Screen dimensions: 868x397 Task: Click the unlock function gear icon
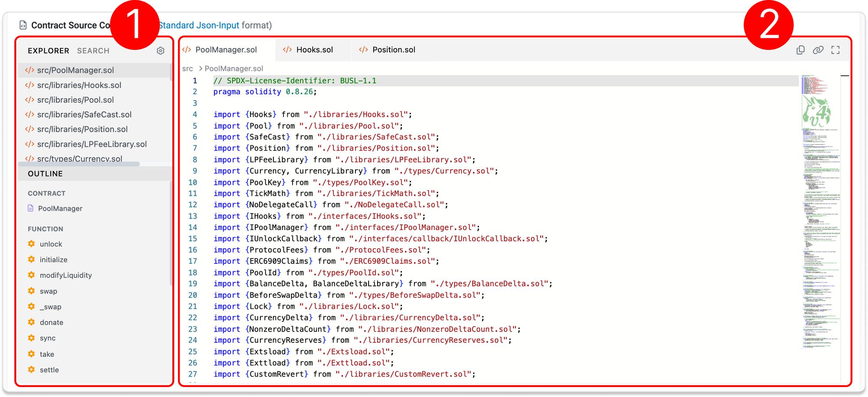31,244
